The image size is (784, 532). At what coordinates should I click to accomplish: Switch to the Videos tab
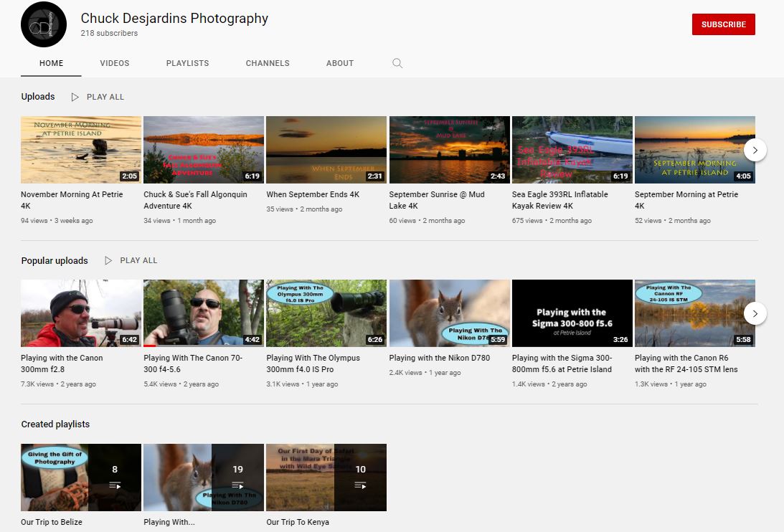[x=115, y=63]
